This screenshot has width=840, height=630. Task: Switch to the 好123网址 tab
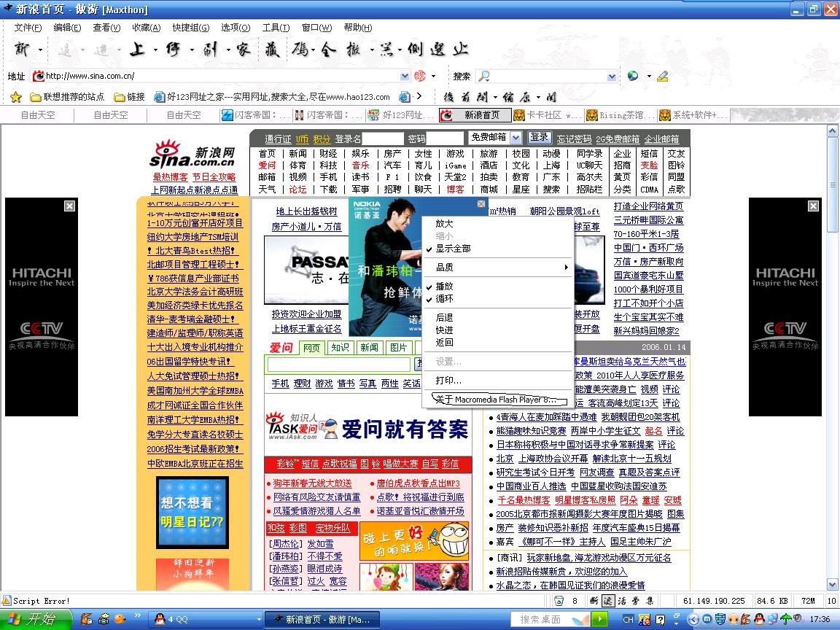[402, 114]
